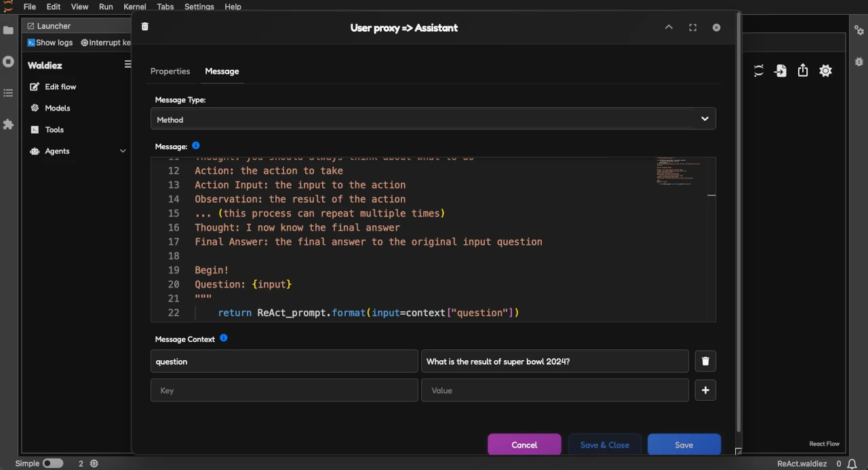The width and height of the screenshot is (868, 470).
Task: Collapse the dialog with the up chevron
Action: point(669,28)
